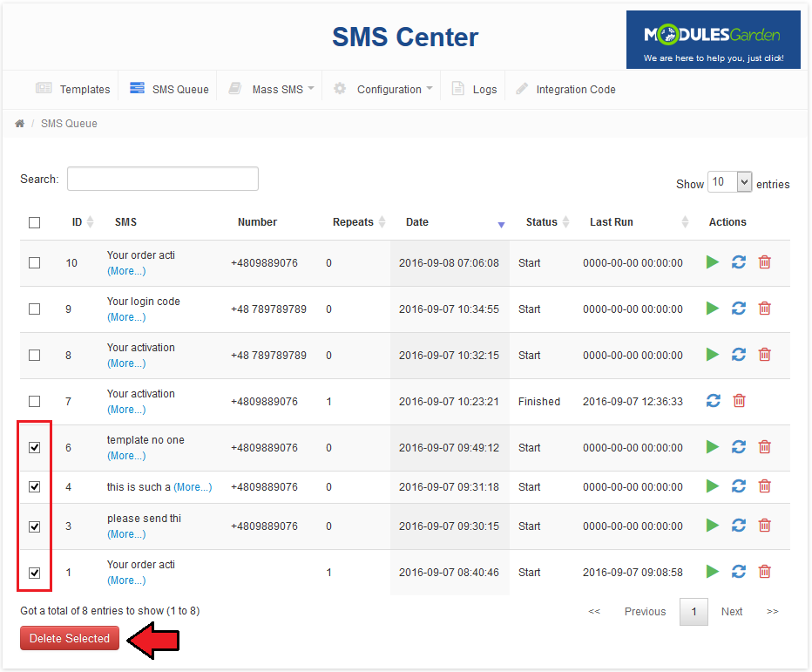Uncheck the box for SMS ID 3
812x672 pixels.
click(34, 526)
